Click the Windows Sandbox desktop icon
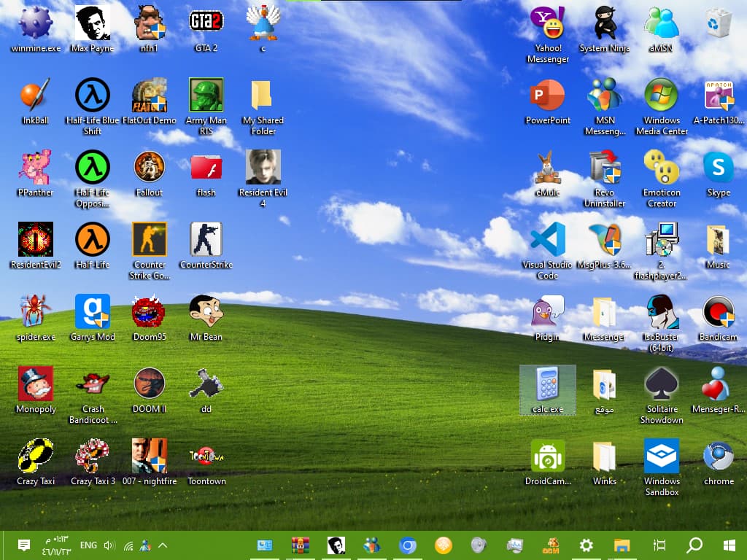The width and height of the screenshot is (747, 560). pos(662,456)
